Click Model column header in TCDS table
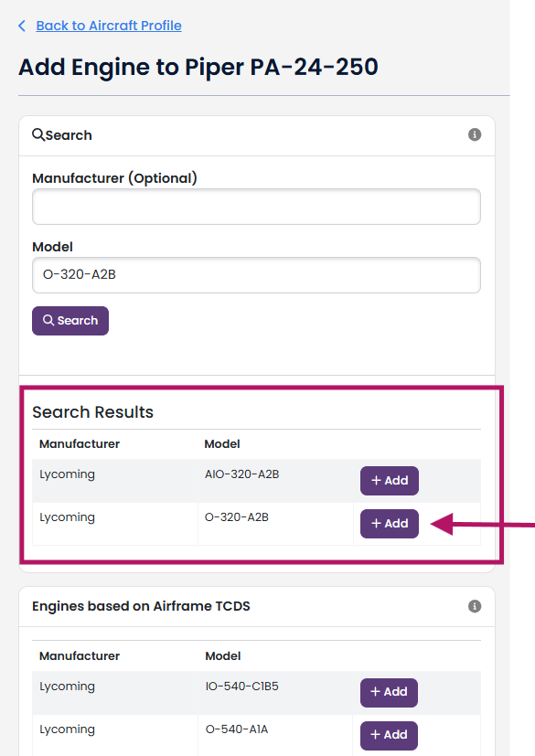The image size is (535, 756). click(223, 656)
